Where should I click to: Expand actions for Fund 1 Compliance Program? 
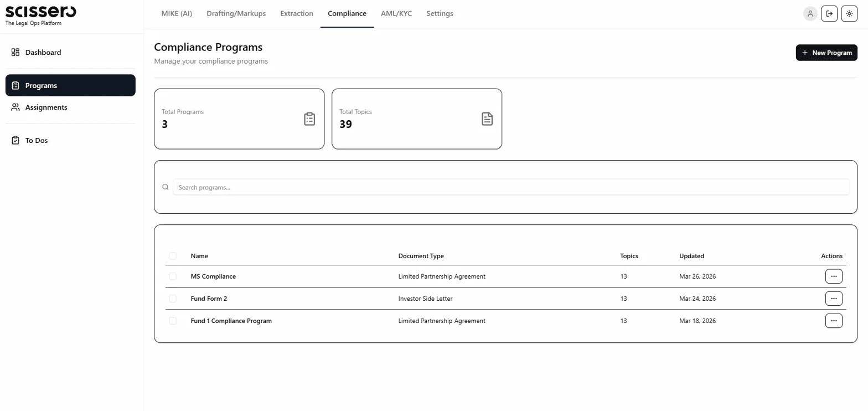pyautogui.click(x=834, y=321)
